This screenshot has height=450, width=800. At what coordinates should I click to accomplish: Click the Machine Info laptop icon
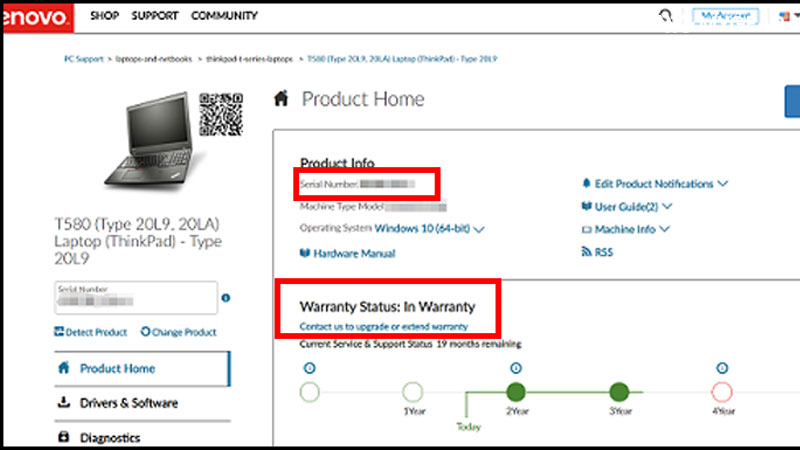pyautogui.click(x=586, y=230)
